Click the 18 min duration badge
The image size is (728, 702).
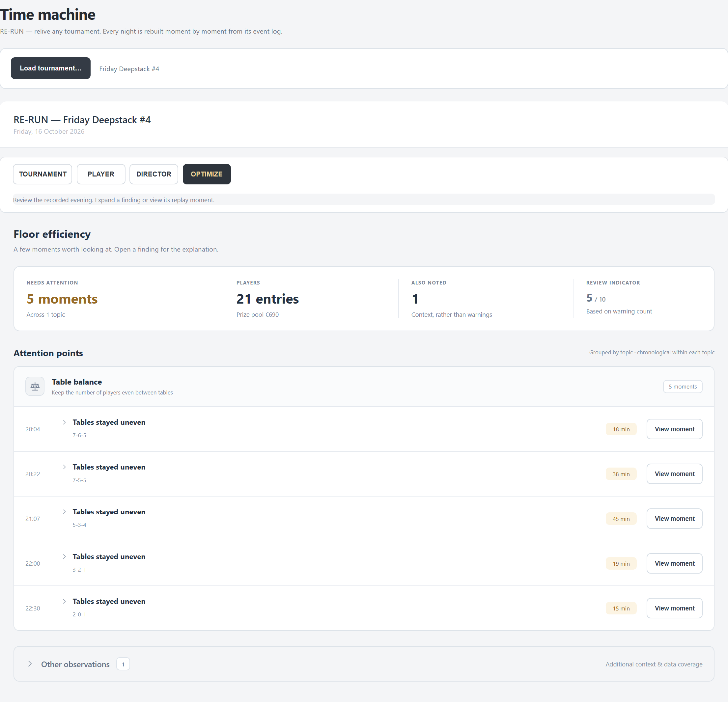point(621,429)
